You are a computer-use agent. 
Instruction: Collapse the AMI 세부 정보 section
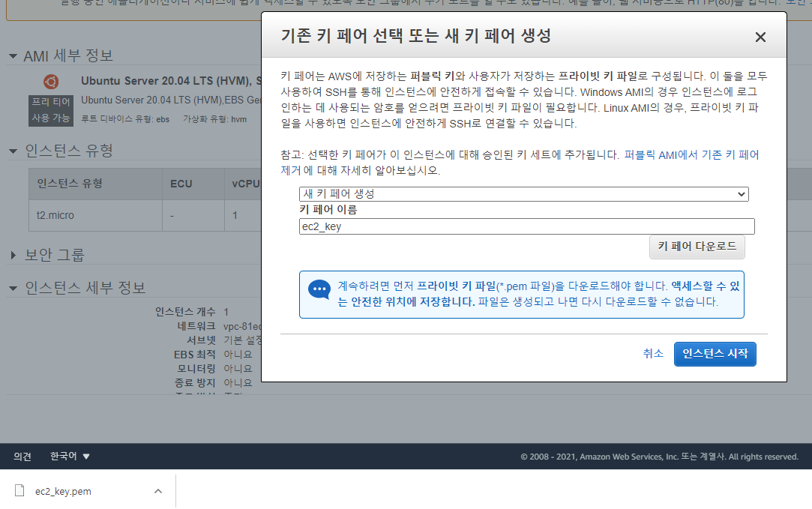pos(13,56)
